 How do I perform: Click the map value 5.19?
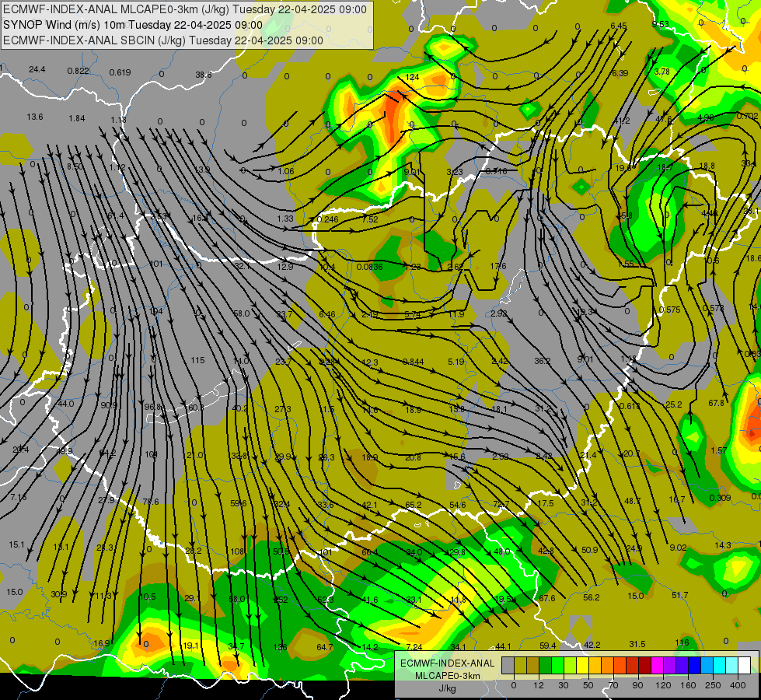click(456, 362)
